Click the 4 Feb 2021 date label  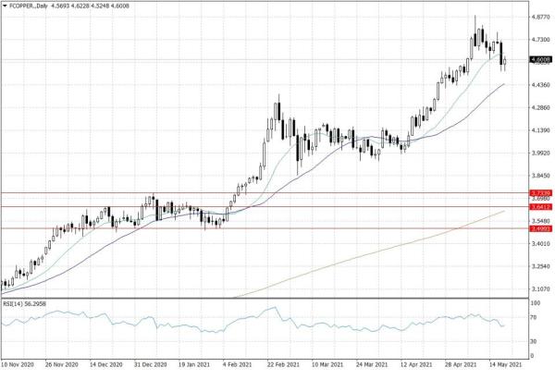coord(236,364)
